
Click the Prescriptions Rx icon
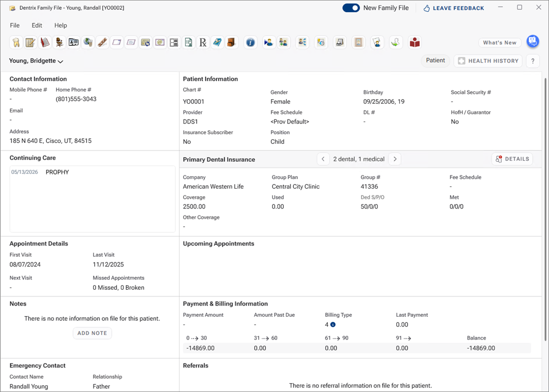click(203, 43)
